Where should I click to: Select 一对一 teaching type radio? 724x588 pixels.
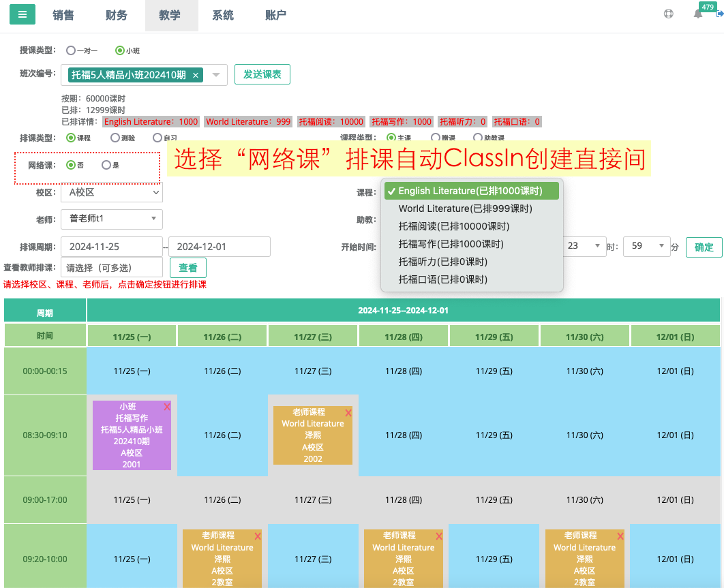click(x=71, y=50)
